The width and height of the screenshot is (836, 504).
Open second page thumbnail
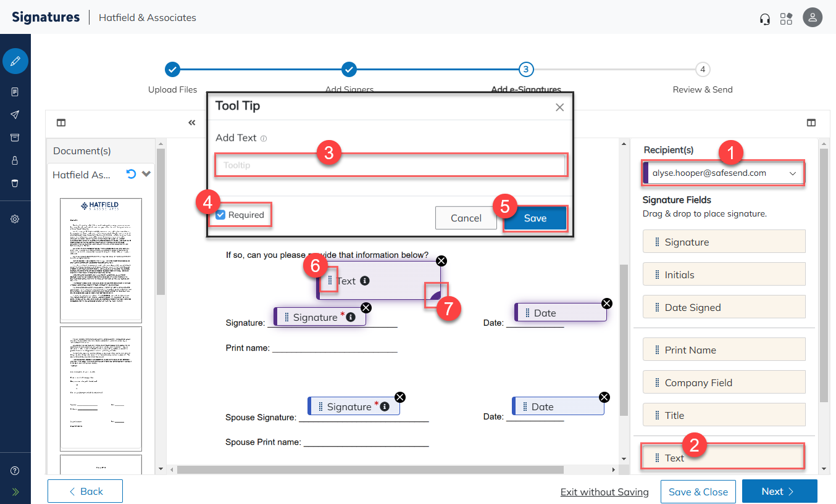tap(101, 389)
